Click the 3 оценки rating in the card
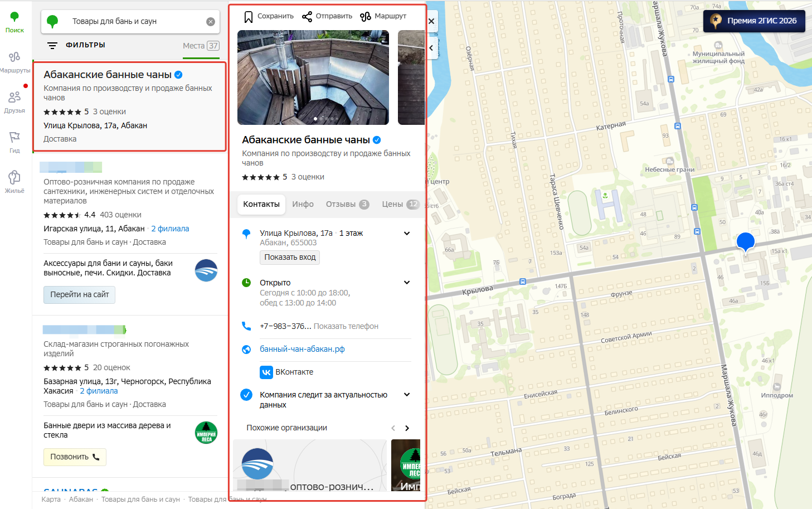This screenshot has height=509, width=812. [308, 177]
